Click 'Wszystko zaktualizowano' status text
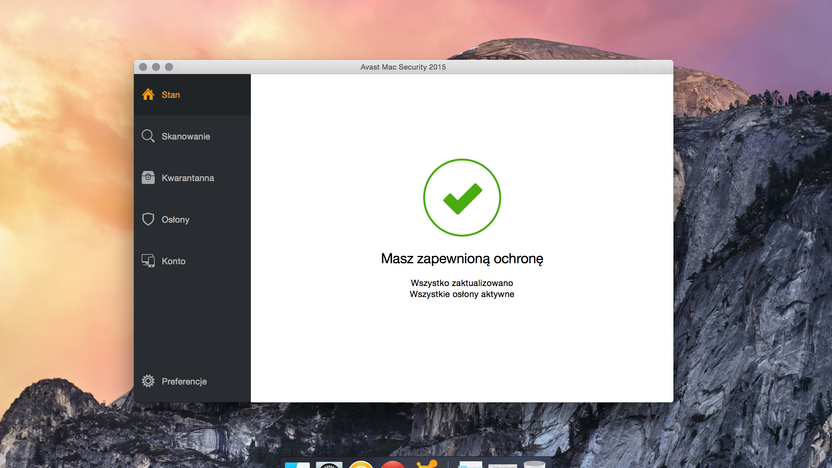The image size is (832, 468). [462, 283]
